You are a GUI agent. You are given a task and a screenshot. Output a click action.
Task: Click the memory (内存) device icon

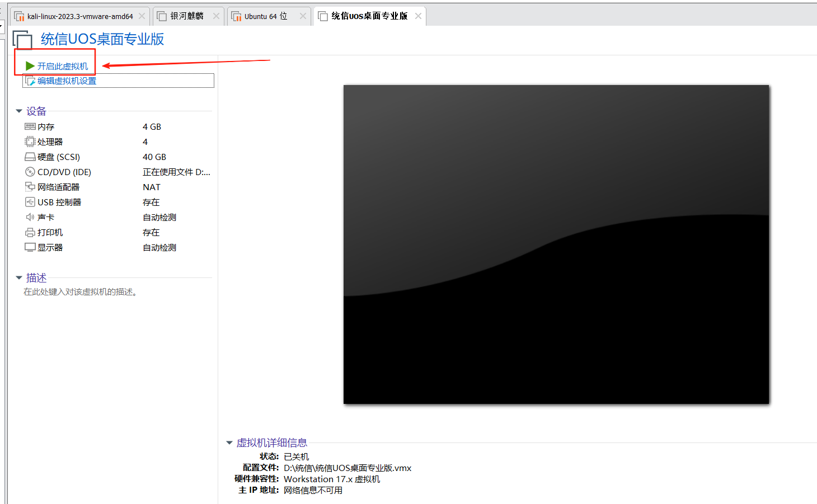pyautogui.click(x=30, y=127)
